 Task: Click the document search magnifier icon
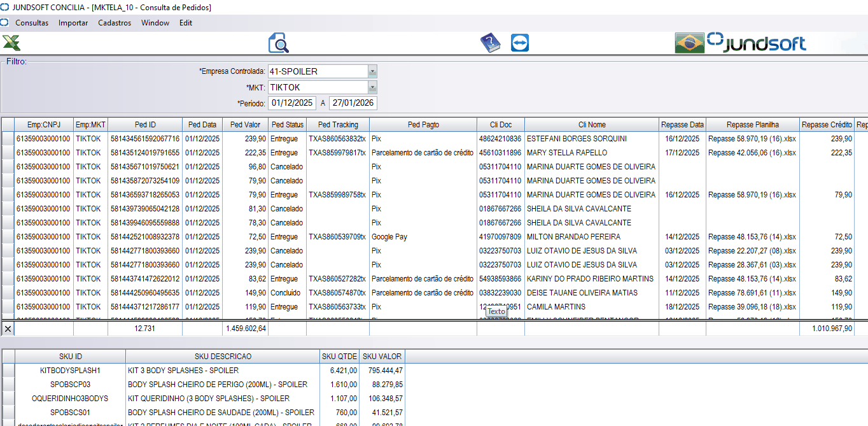[x=279, y=43]
